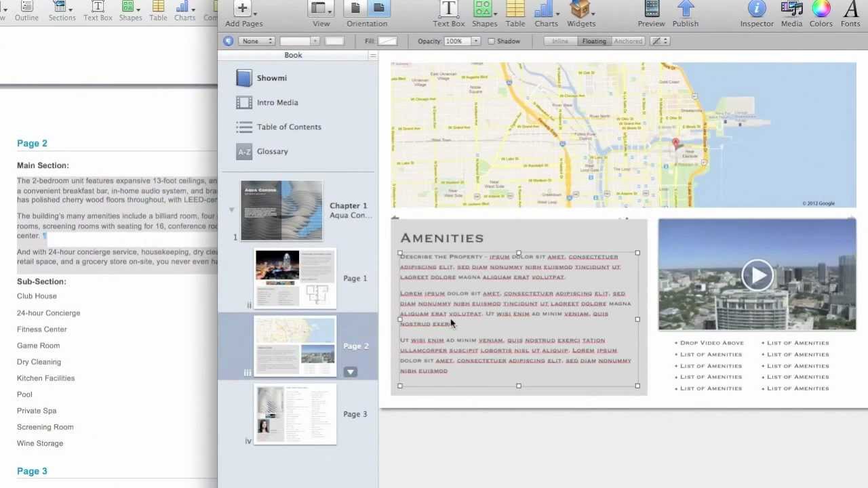Collapse Chapter 1 disclosure triangle
The image size is (868, 488).
click(x=232, y=209)
